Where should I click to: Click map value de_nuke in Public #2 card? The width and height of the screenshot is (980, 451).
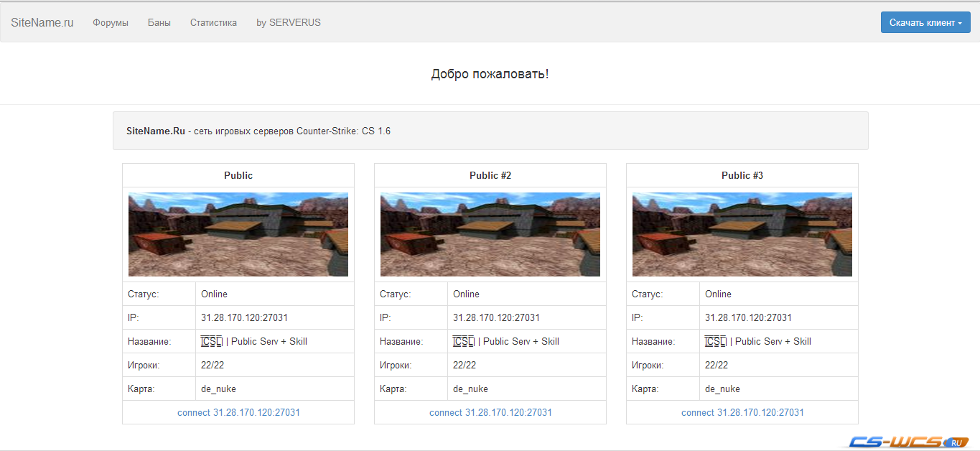470,389
